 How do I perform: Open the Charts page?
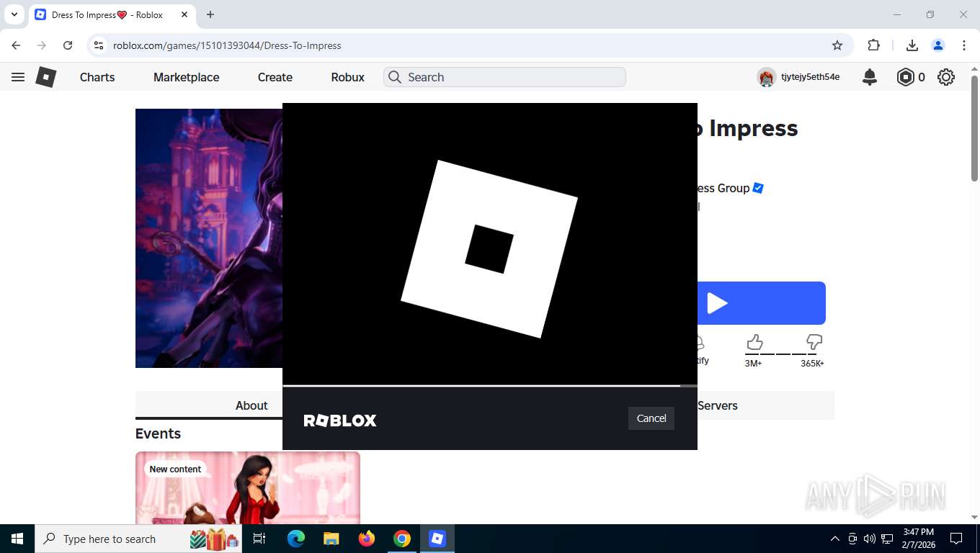[97, 77]
